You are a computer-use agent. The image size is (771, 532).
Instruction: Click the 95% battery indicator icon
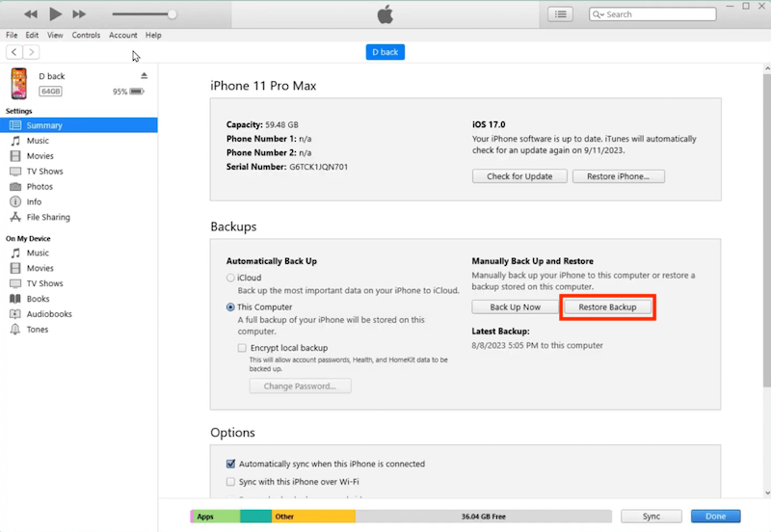click(137, 92)
